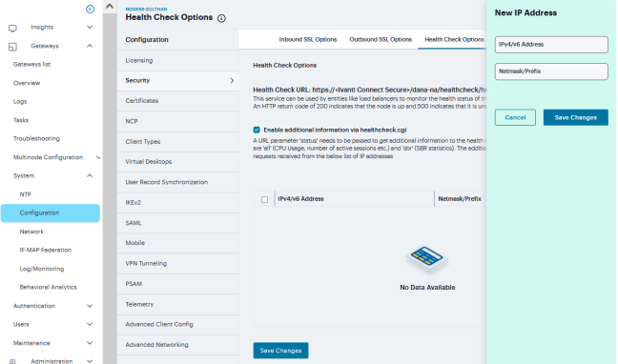Collapse the Gateways menu chevron
This screenshot has width=618, height=364.
90,46
